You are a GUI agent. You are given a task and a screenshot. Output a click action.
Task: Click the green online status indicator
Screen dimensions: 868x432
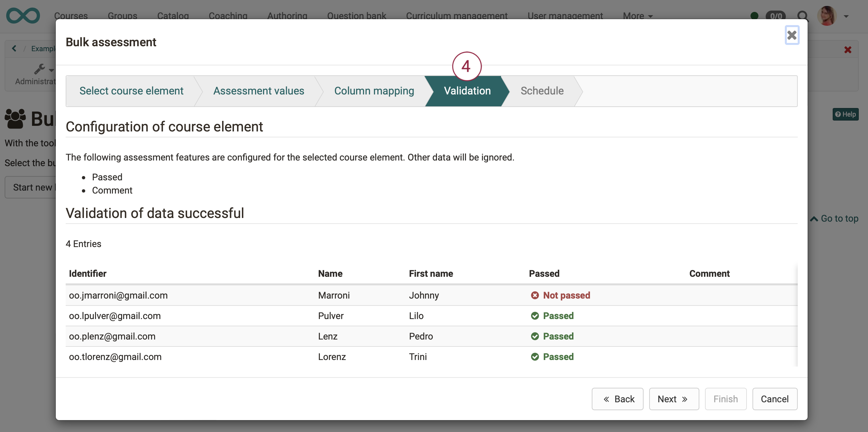tap(754, 15)
